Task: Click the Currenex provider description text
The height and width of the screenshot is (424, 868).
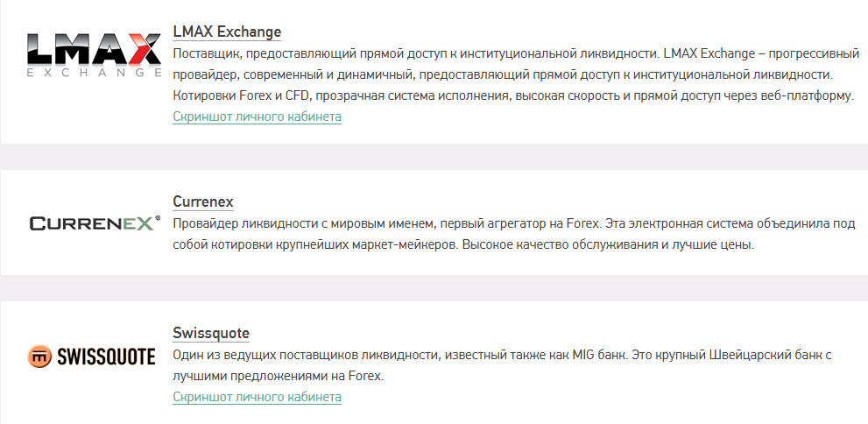Action: 514,234
